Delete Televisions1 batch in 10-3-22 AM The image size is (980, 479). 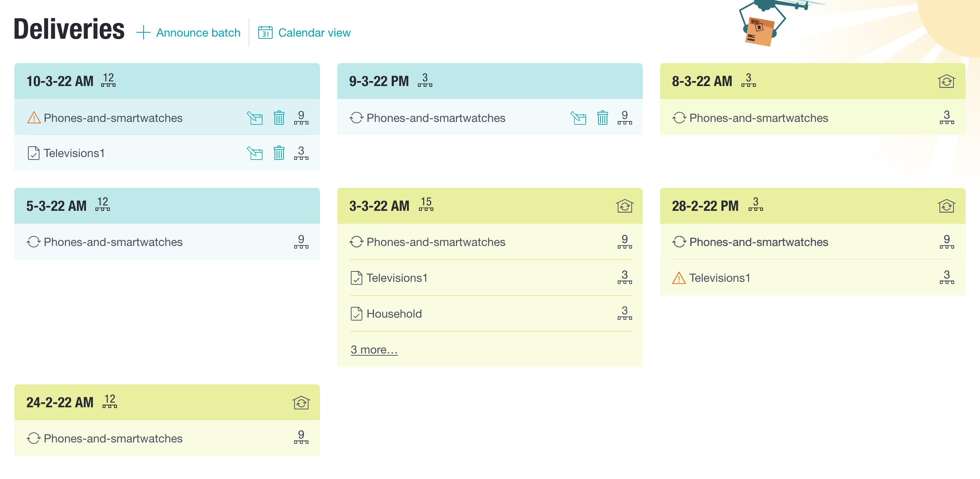[279, 153]
